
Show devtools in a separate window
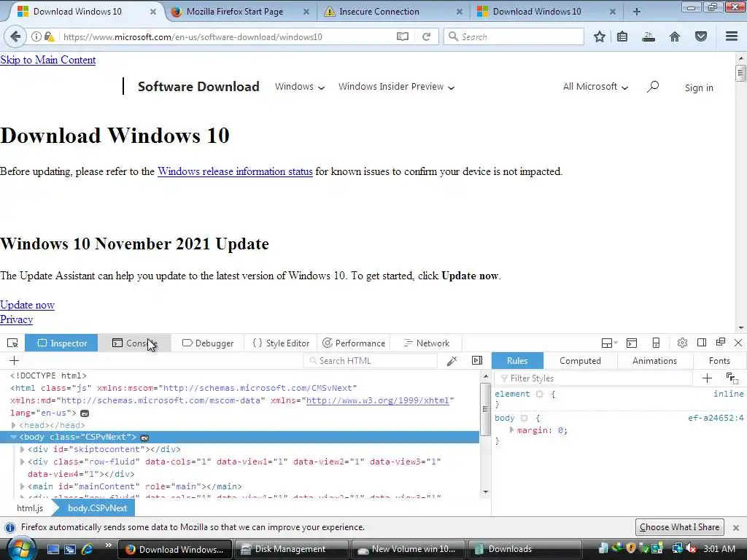pyautogui.click(x=721, y=343)
